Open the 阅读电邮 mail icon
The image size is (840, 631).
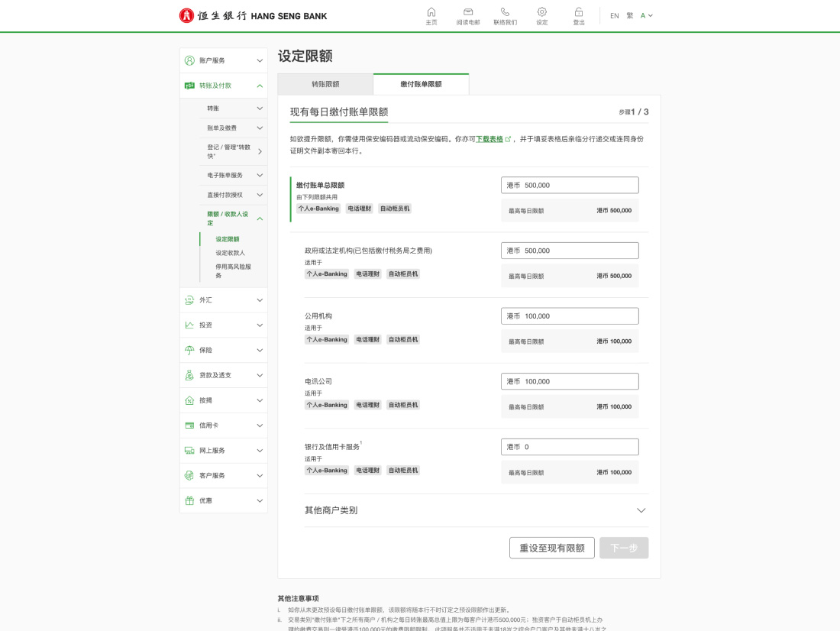tap(468, 12)
